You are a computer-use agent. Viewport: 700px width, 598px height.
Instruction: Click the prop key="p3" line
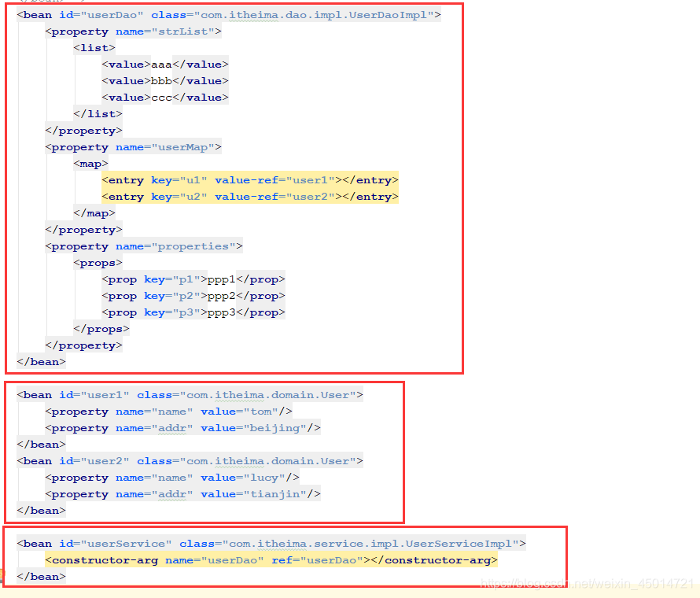(193, 312)
